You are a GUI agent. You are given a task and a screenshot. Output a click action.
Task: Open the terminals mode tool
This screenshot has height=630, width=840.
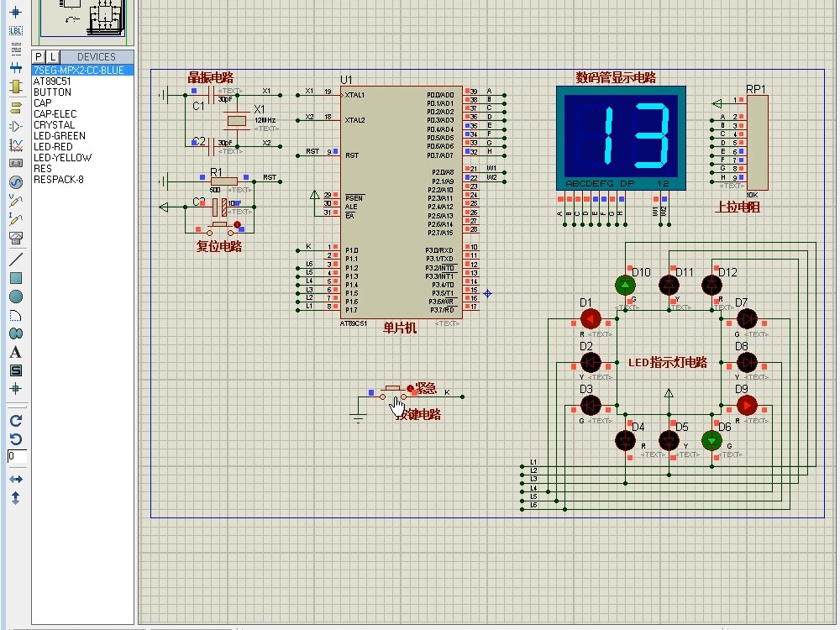point(16,108)
